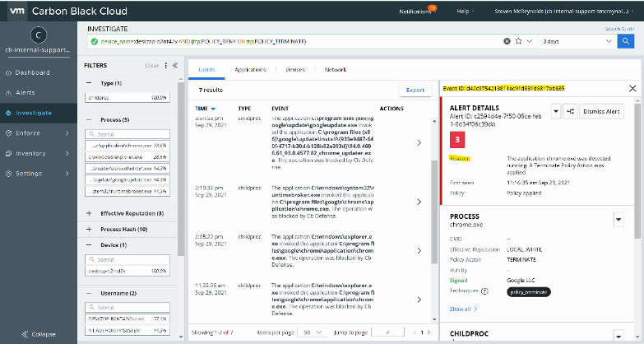This screenshot has height=344, width=644.
Task: Open CHILDPROC section dropdown arrow
Action: [619, 336]
